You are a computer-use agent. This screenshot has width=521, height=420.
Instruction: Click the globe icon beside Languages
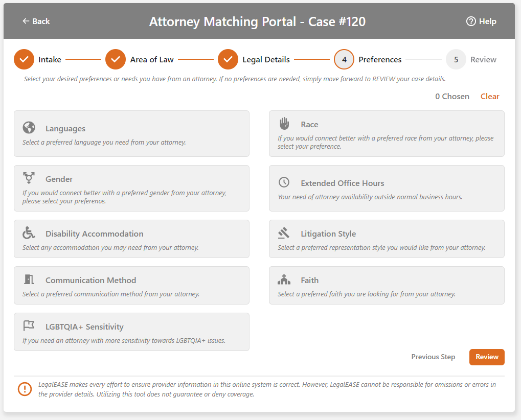[29, 128]
